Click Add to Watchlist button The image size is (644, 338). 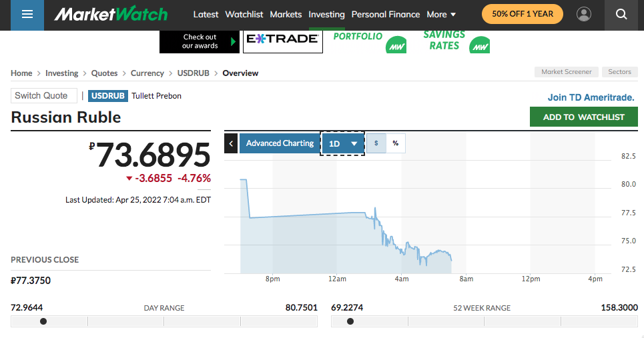[583, 117]
